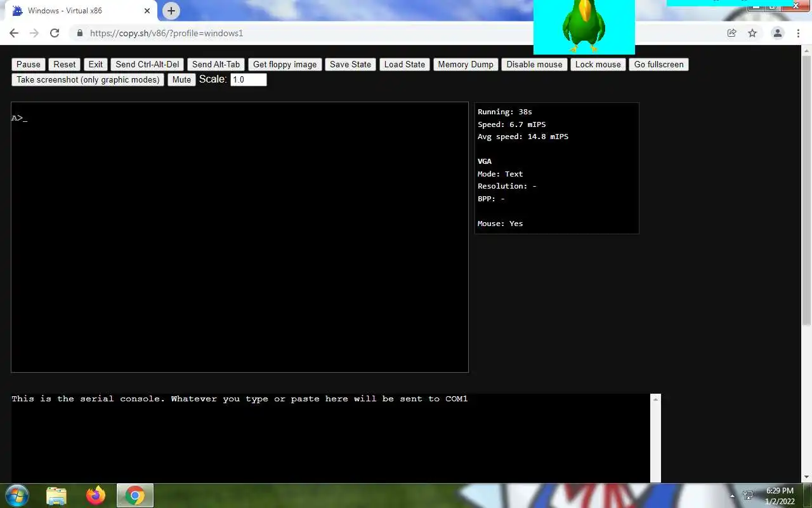Open the taskbar clock and date
812x508 pixels.
click(780, 496)
